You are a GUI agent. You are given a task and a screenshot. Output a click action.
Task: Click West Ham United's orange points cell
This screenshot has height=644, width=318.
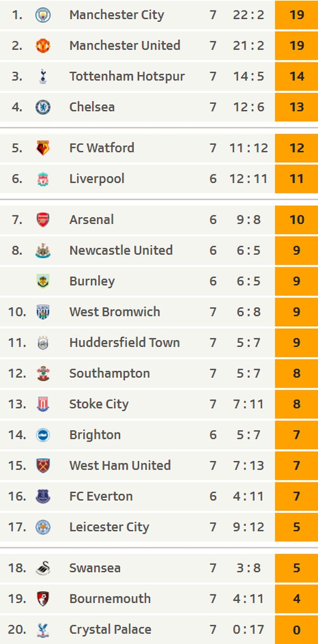point(297,466)
